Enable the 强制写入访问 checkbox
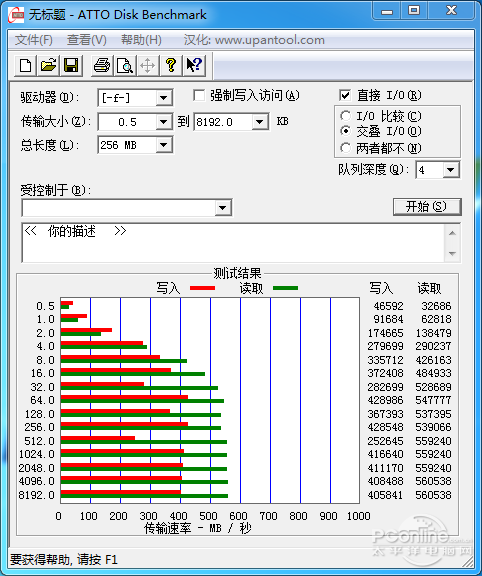 click(199, 96)
